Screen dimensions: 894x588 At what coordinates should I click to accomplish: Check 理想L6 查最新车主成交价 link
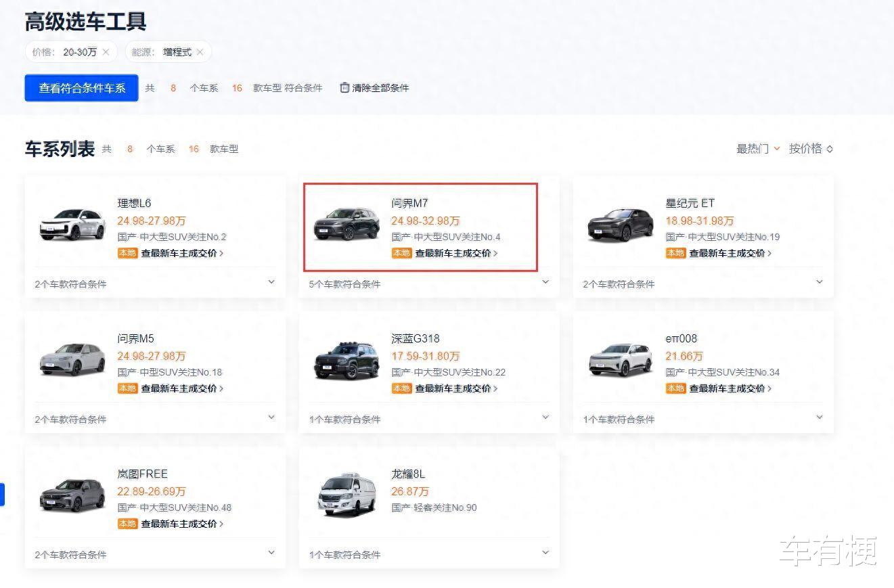[x=182, y=253]
